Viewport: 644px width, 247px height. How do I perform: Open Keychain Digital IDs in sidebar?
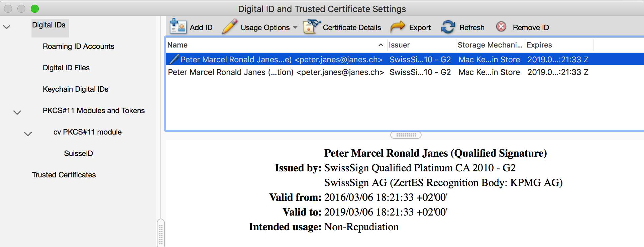pos(76,89)
